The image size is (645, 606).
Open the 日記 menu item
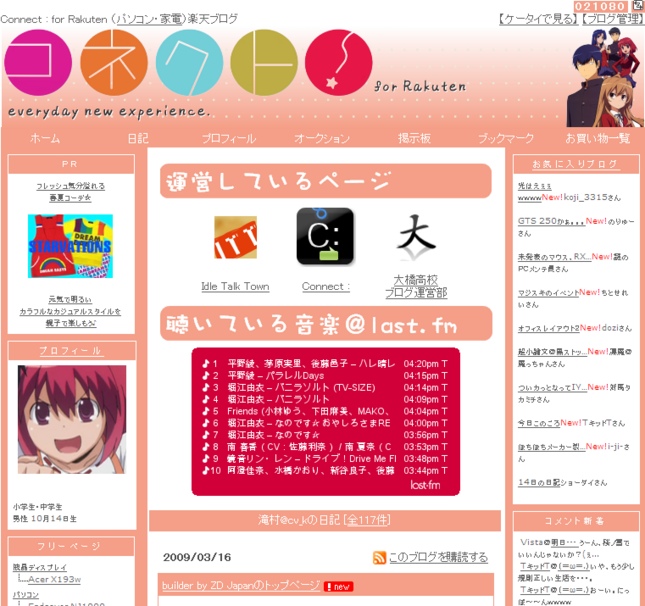coord(138,138)
